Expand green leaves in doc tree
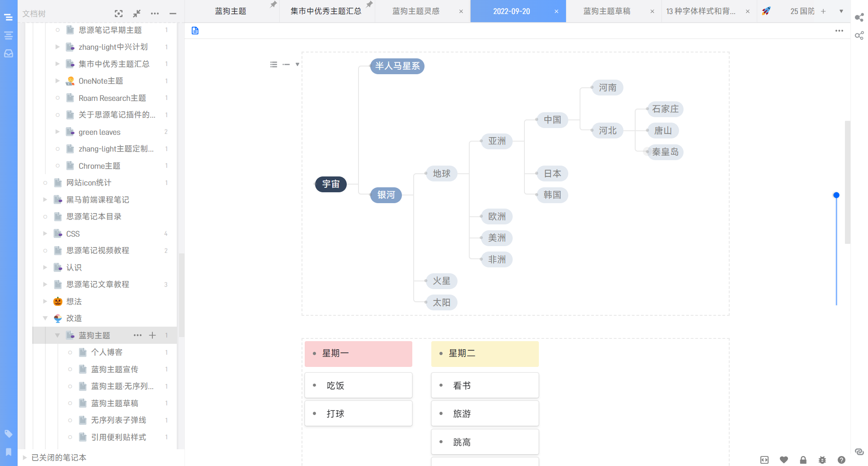This screenshot has width=868, height=466. tap(57, 132)
